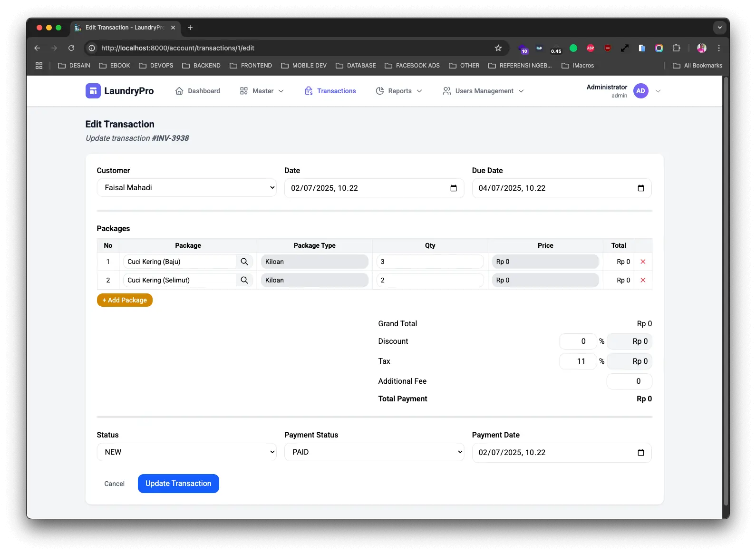
Task: Delete the second package row with red X
Action: tap(643, 280)
